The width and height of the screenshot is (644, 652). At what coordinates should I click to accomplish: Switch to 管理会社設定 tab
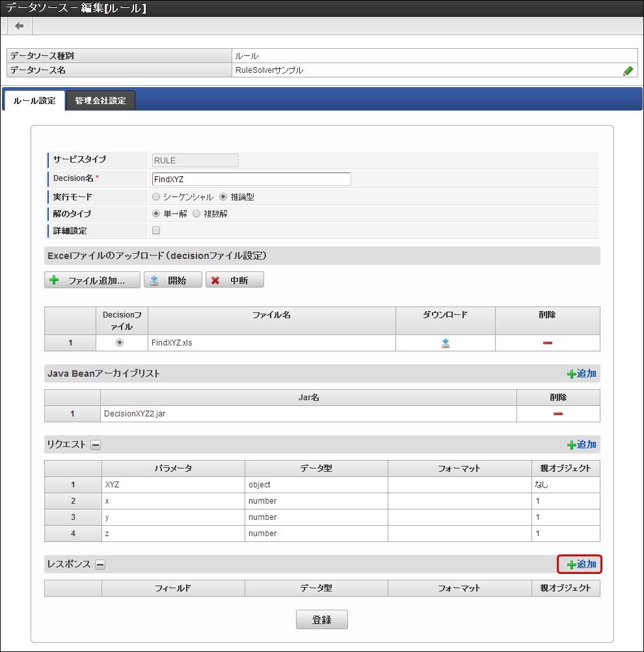[x=100, y=101]
